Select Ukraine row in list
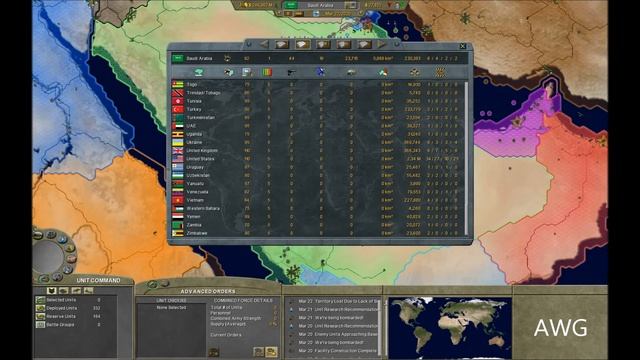 [317, 142]
